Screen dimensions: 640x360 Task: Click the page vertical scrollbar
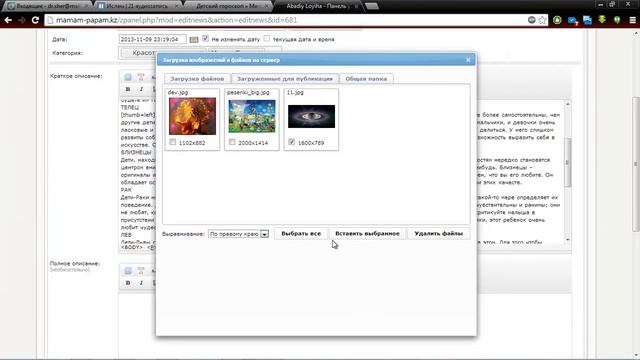tap(636, 163)
